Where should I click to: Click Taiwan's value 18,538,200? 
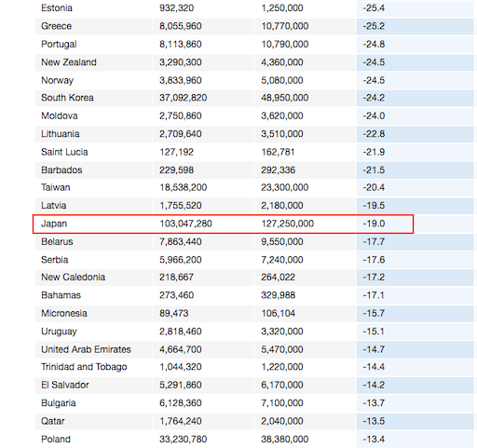pyautogui.click(x=184, y=187)
